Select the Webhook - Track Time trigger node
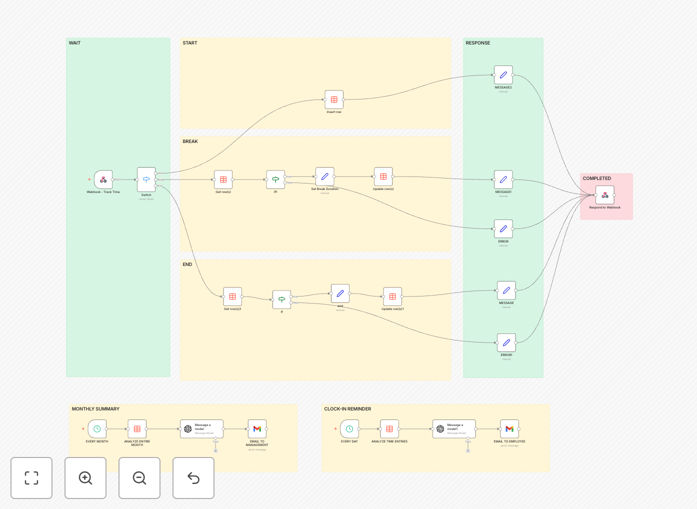The width and height of the screenshot is (697, 509). [x=103, y=180]
